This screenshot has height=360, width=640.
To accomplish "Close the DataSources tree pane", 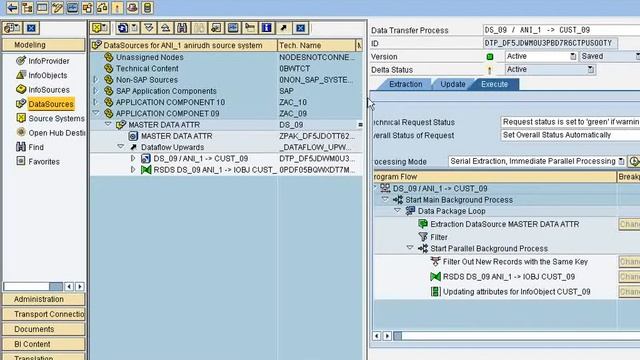I will tap(300, 28).
